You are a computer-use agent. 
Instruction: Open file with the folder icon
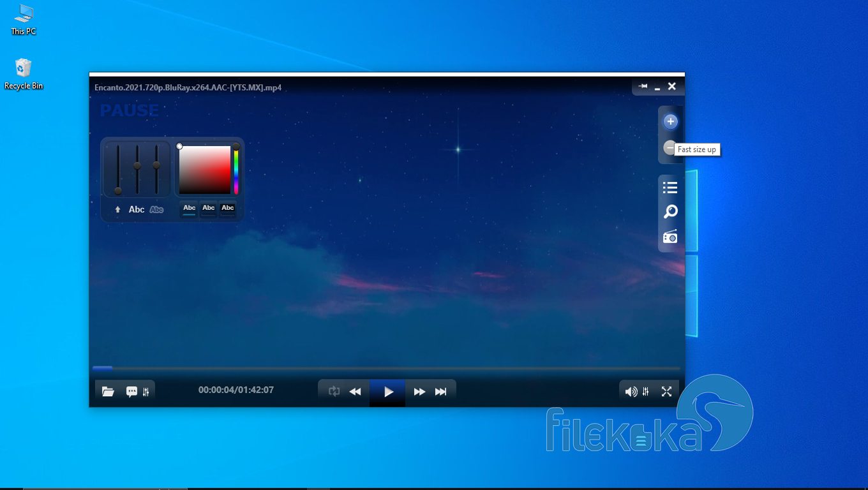pos(108,392)
